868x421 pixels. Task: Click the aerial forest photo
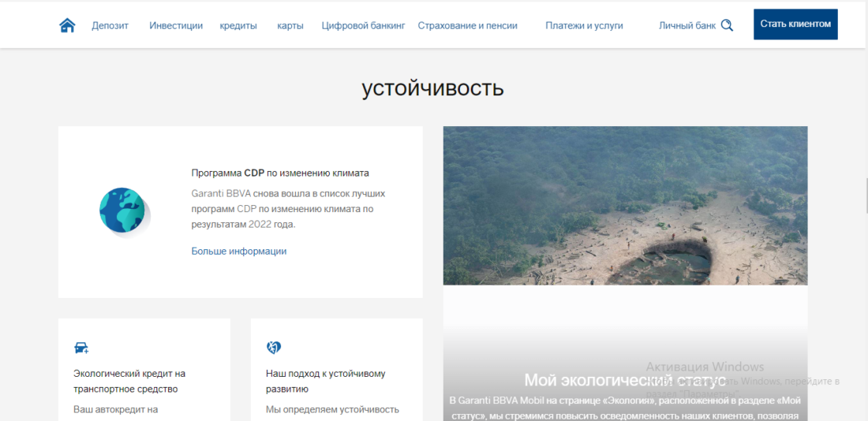point(625,205)
